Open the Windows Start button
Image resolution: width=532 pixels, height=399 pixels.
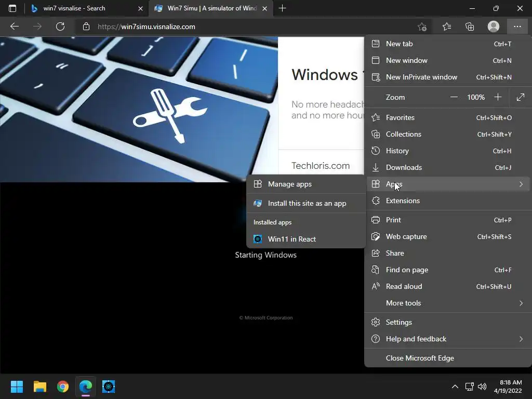pyautogui.click(x=17, y=387)
